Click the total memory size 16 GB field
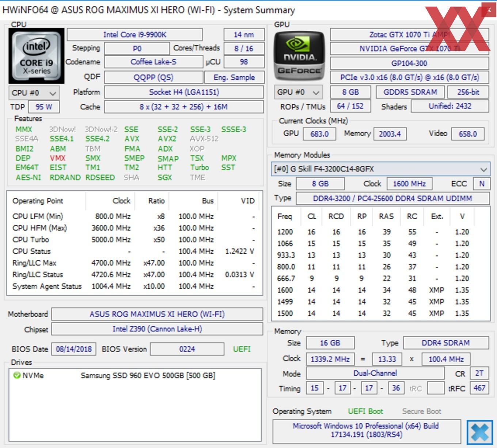497x448 pixels. [330, 343]
